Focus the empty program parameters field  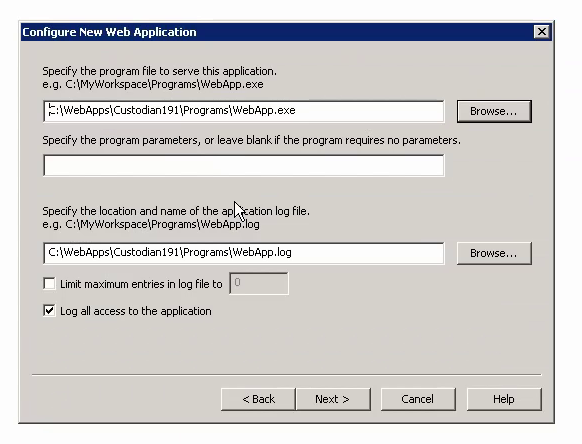click(243, 165)
